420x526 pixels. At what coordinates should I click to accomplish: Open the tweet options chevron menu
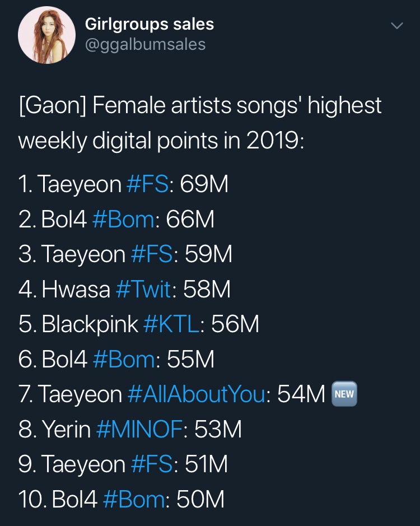[x=396, y=26]
